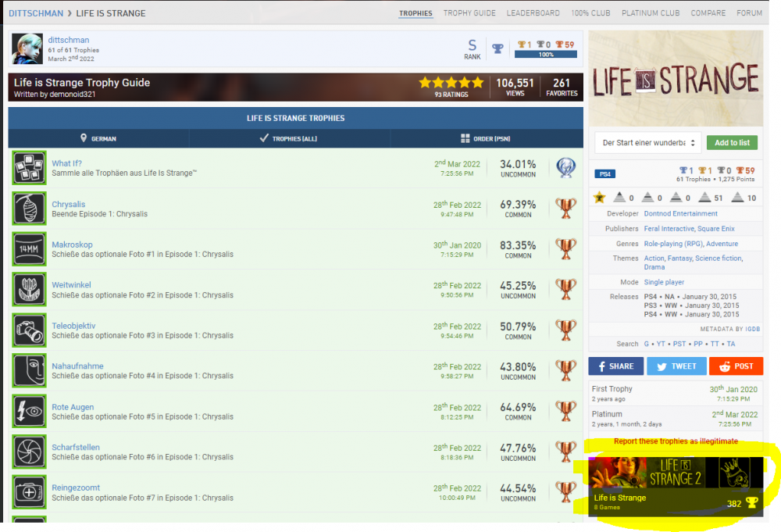Click the Makroskop 14MM trophy icon
Screen dimensions: 781x532
(29, 249)
